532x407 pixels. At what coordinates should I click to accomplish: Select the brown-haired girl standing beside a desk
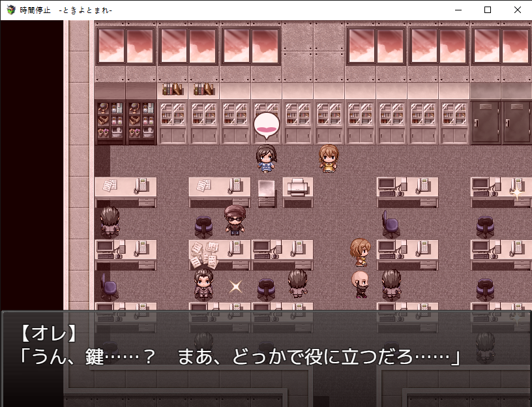point(360,252)
